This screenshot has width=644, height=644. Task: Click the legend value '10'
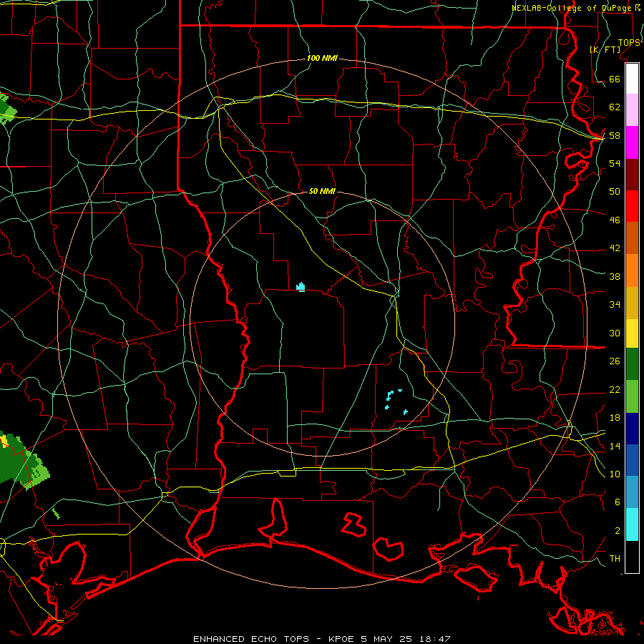pos(615,474)
